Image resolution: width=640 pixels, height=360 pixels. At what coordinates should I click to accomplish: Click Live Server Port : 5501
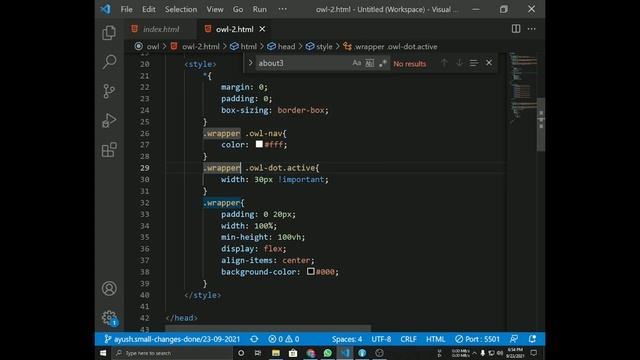pos(477,339)
